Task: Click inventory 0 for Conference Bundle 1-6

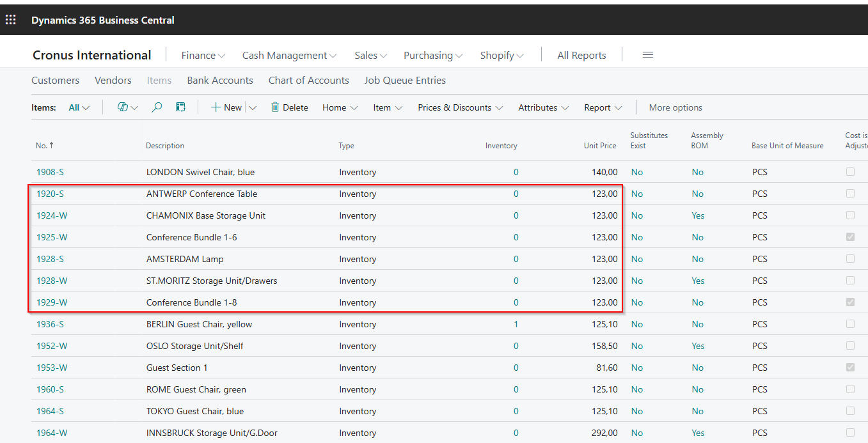Action: [516, 237]
